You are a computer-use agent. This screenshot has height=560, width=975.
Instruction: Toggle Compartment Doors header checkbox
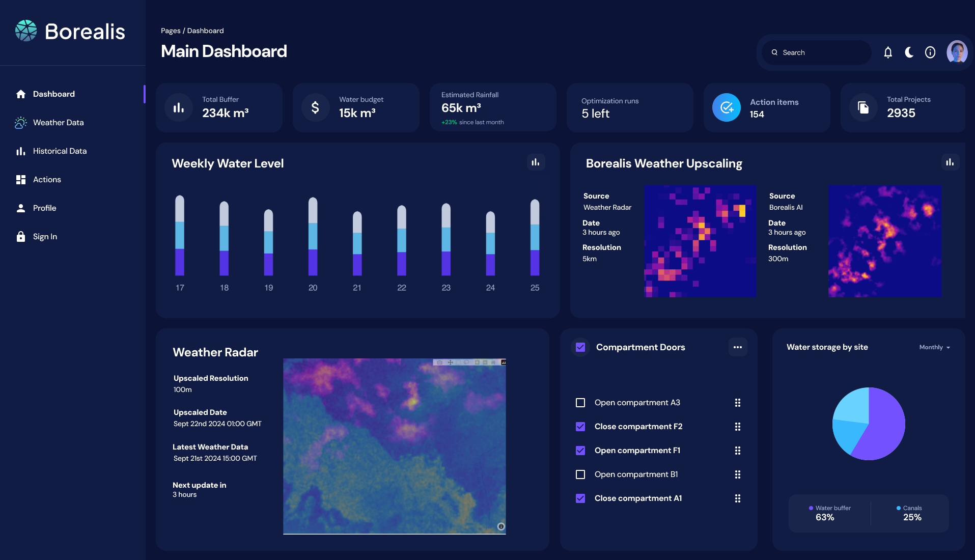580,347
